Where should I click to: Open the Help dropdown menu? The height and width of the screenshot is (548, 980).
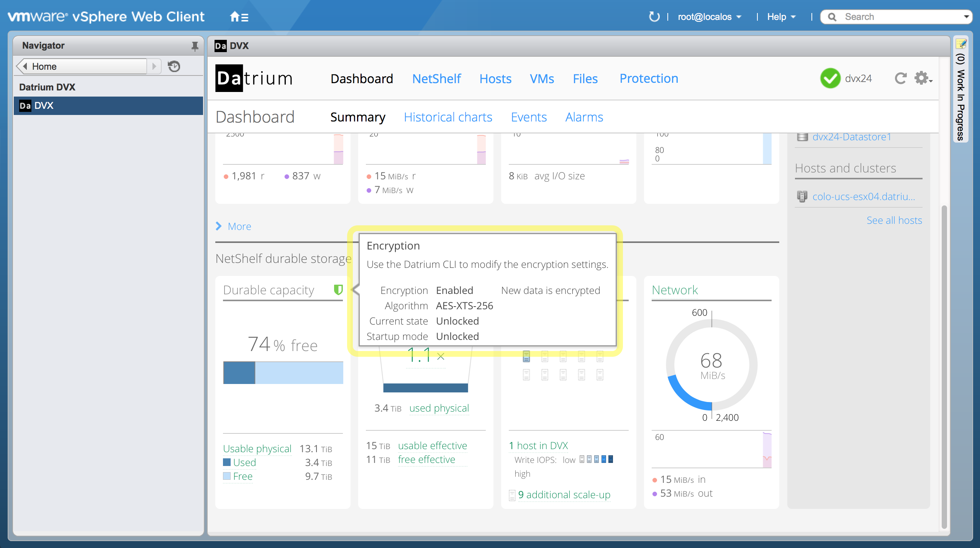click(x=782, y=17)
